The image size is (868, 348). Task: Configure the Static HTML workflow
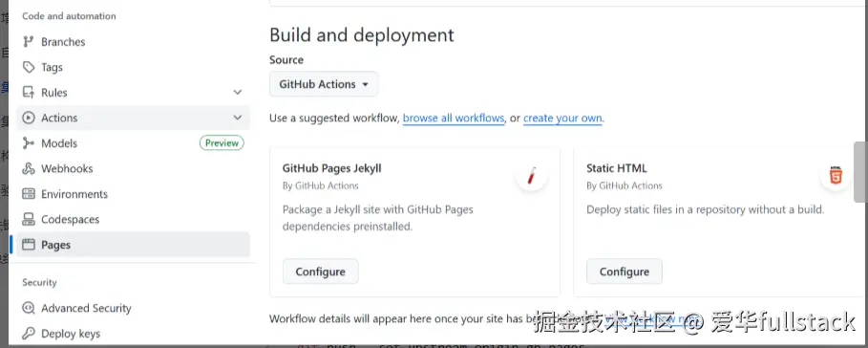pos(625,272)
